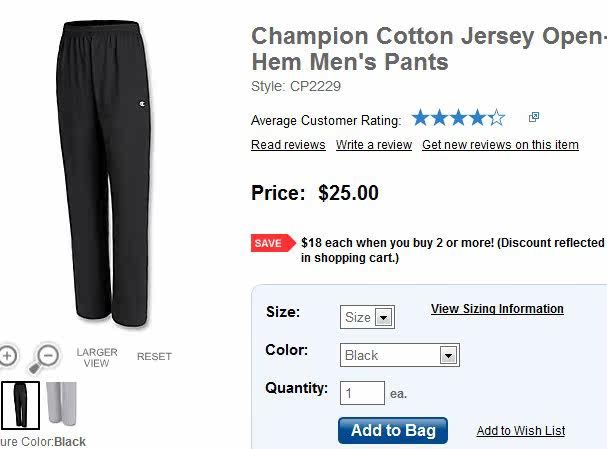Open the Color dropdown showing Black
The width and height of the screenshot is (607, 449).
point(399,355)
